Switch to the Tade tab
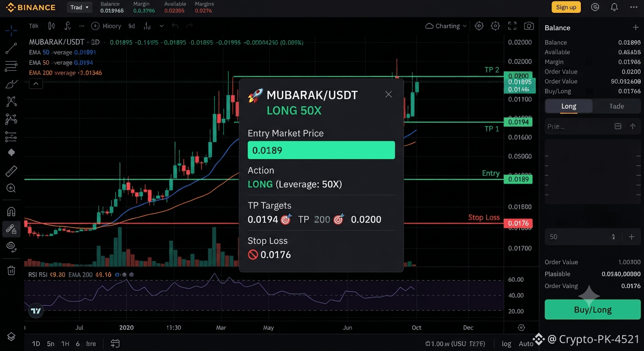The width and height of the screenshot is (644, 351). 617,106
